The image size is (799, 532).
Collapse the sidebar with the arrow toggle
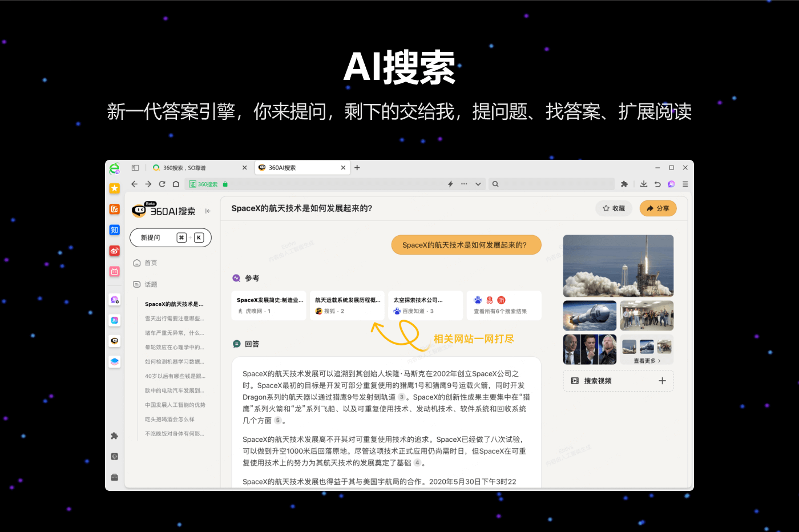point(208,210)
